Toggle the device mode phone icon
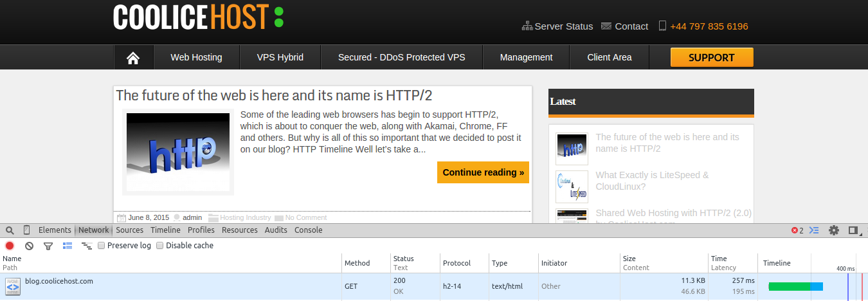 tap(27, 230)
